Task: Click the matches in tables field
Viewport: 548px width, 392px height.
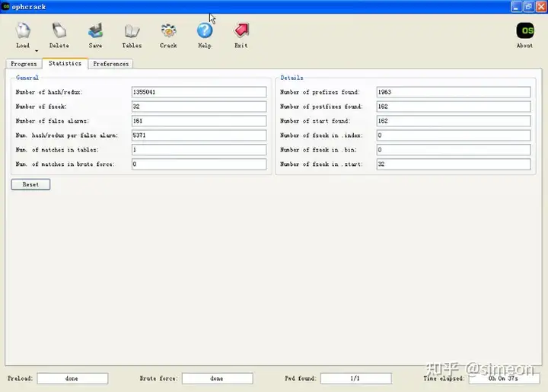Action: pyautogui.click(x=199, y=150)
